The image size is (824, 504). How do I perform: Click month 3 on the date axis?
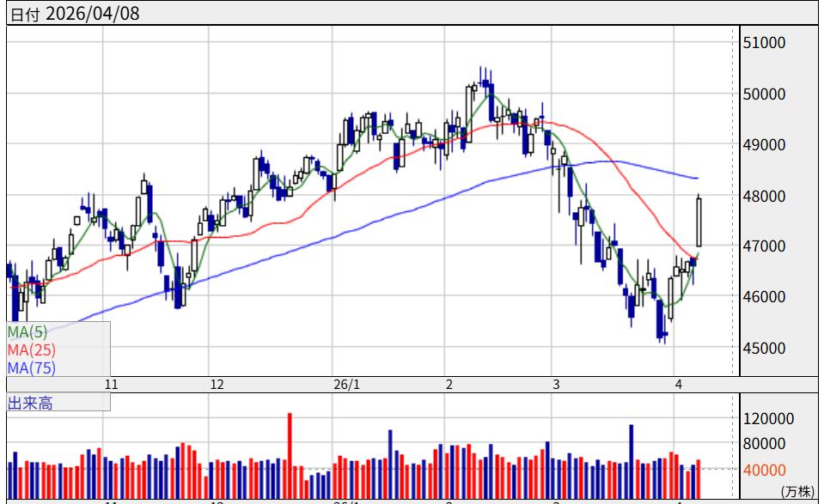pyautogui.click(x=556, y=385)
